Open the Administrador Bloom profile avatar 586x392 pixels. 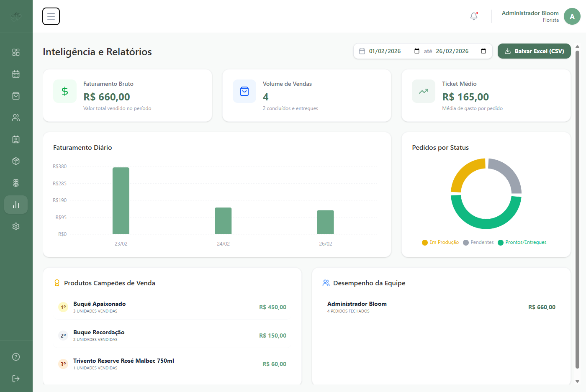click(572, 16)
